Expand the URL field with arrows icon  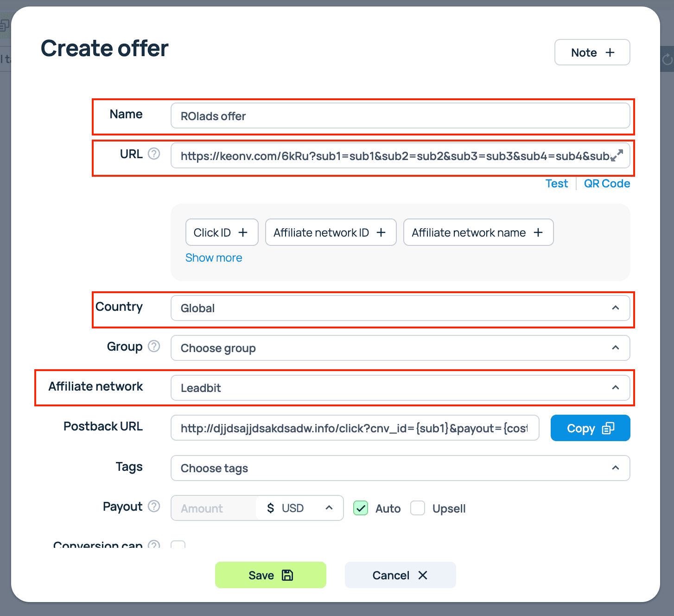(x=617, y=155)
